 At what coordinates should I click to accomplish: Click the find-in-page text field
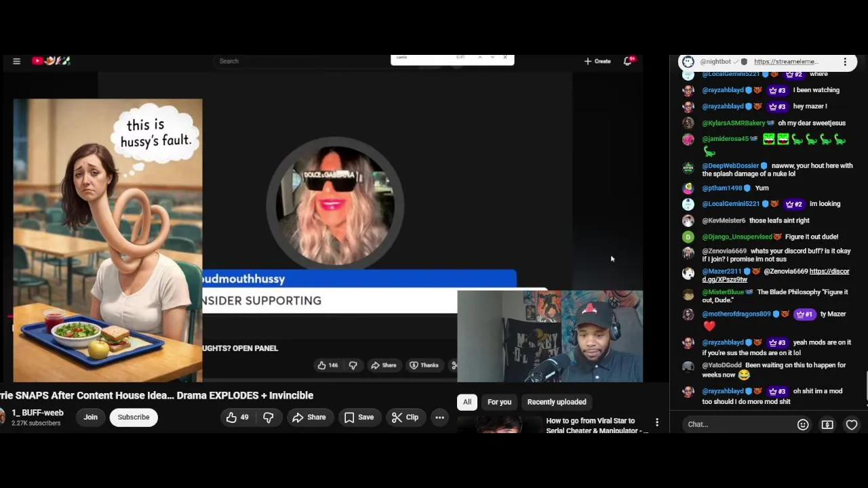[x=424, y=58]
